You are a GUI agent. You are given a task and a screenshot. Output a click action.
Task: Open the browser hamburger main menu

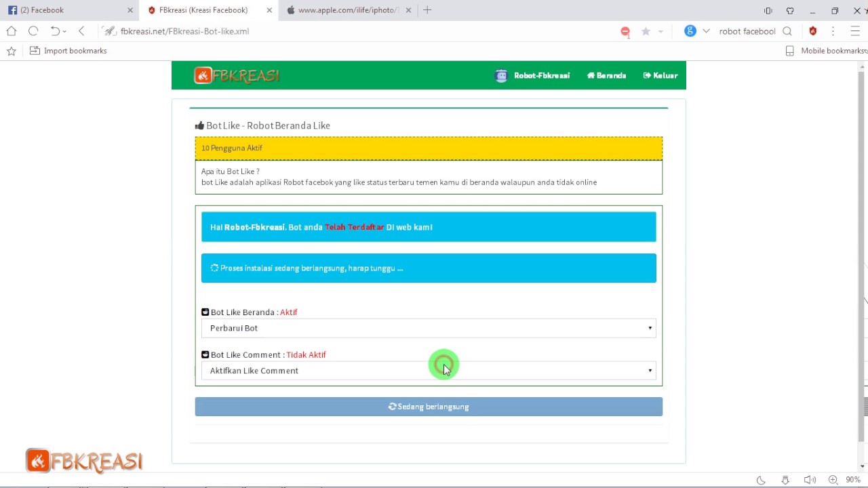[x=854, y=31]
